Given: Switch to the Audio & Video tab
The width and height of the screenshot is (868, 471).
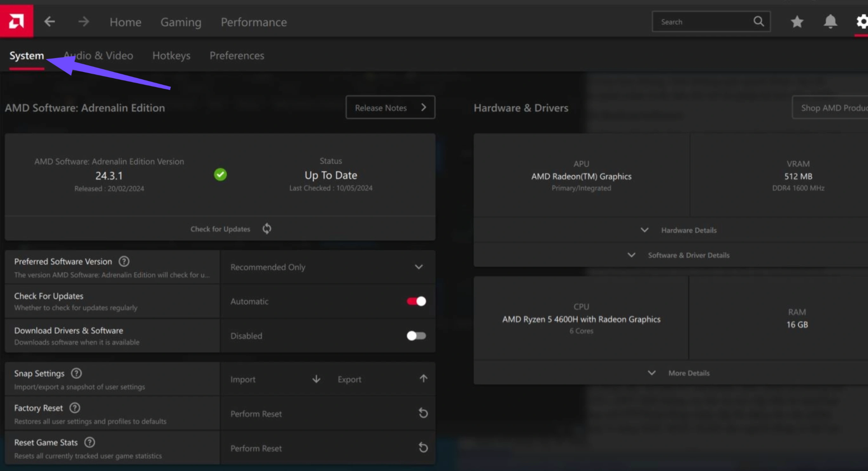Looking at the screenshot, I should [98, 56].
